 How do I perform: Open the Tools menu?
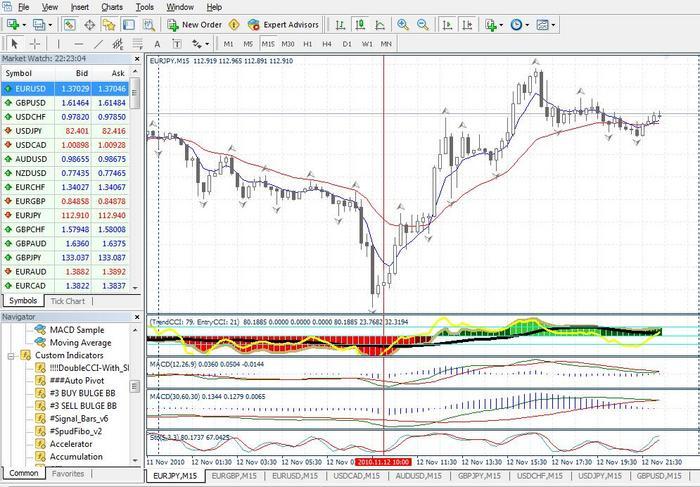[145, 7]
